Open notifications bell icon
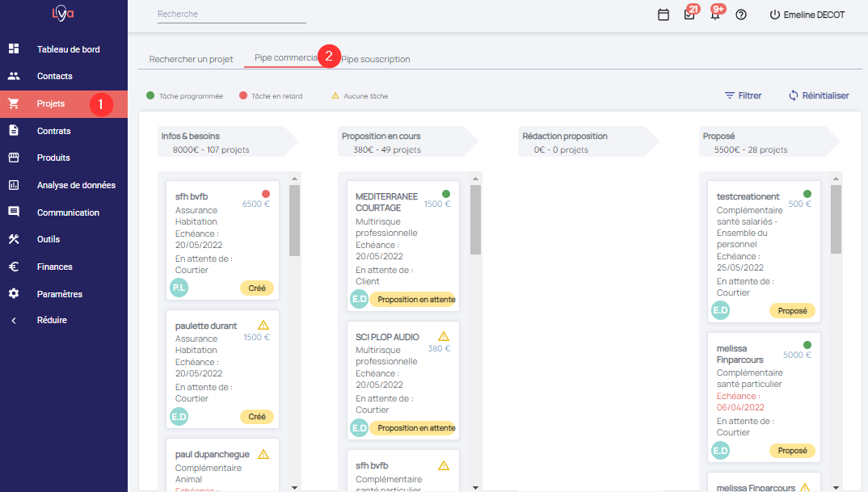868x492 pixels. (x=715, y=15)
